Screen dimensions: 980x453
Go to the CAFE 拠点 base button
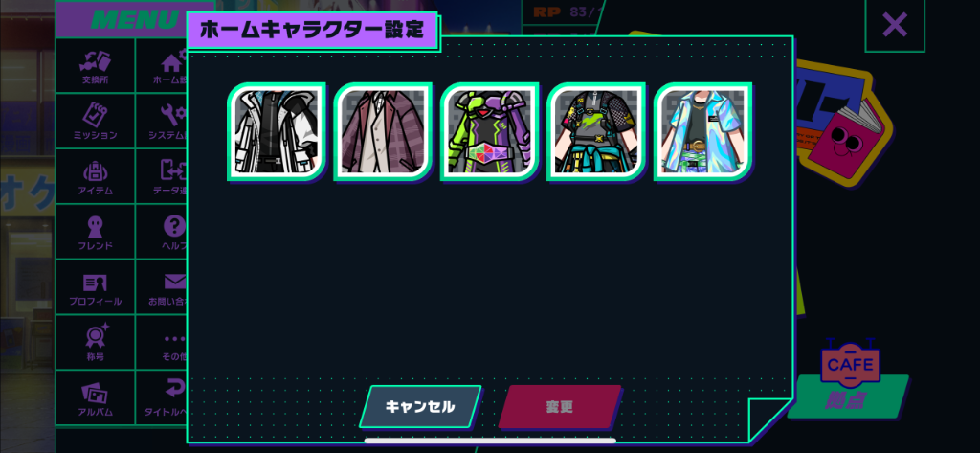(x=848, y=383)
